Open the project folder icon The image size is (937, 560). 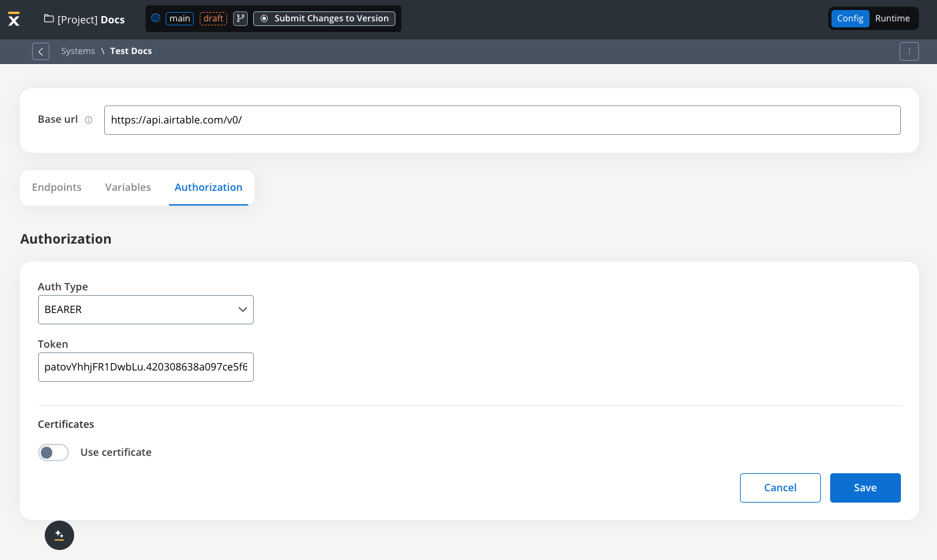pos(49,19)
